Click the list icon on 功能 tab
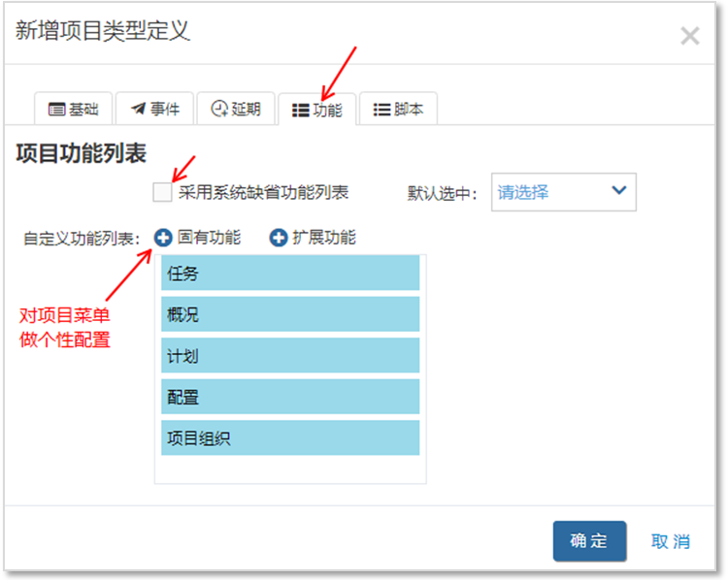 coord(300,111)
